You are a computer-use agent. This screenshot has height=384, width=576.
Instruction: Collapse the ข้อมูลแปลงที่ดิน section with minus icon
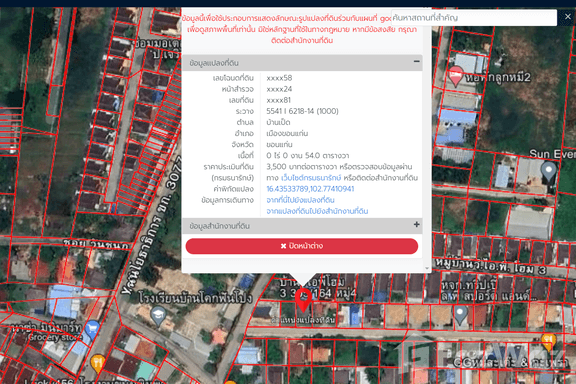point(416,62)
